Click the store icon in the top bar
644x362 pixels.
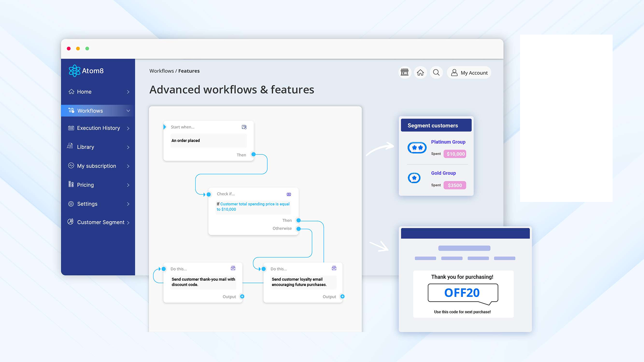(405, 72)
